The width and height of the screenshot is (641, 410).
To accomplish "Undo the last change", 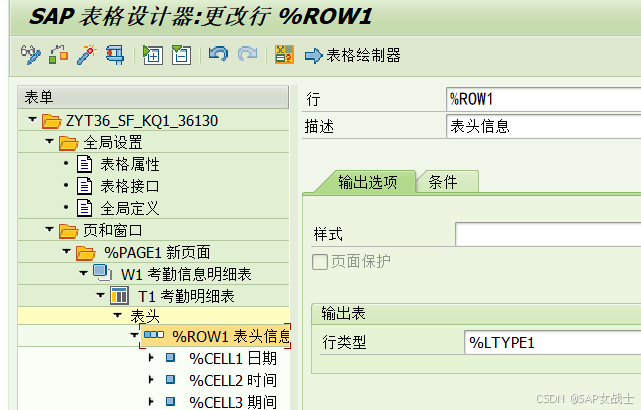I will click(219, 54).
